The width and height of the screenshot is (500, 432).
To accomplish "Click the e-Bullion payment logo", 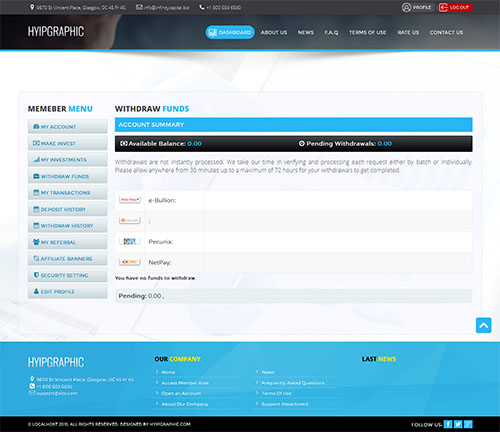I will pyautogui.click(x=130, y=200).
